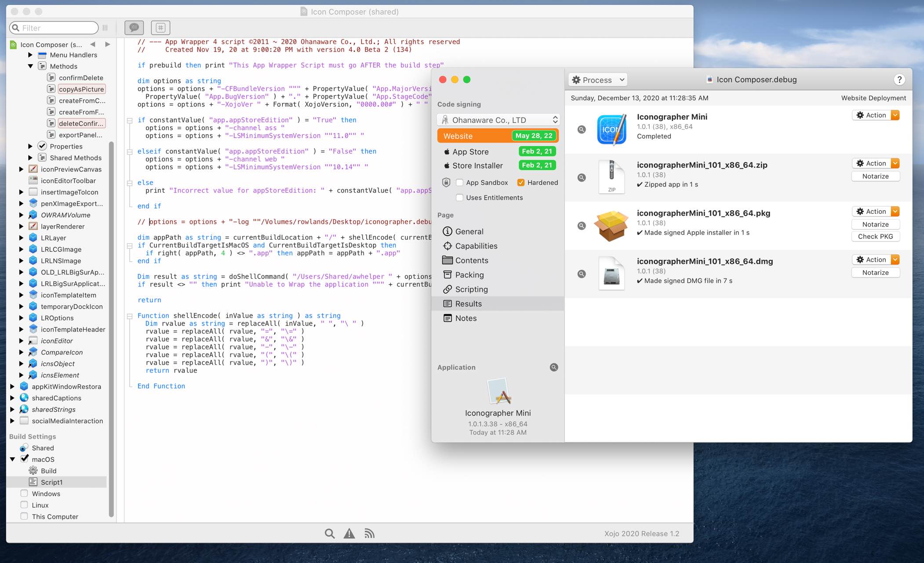Open the Contents page
This screenshot has width=924, height=563.
(498, 260)
